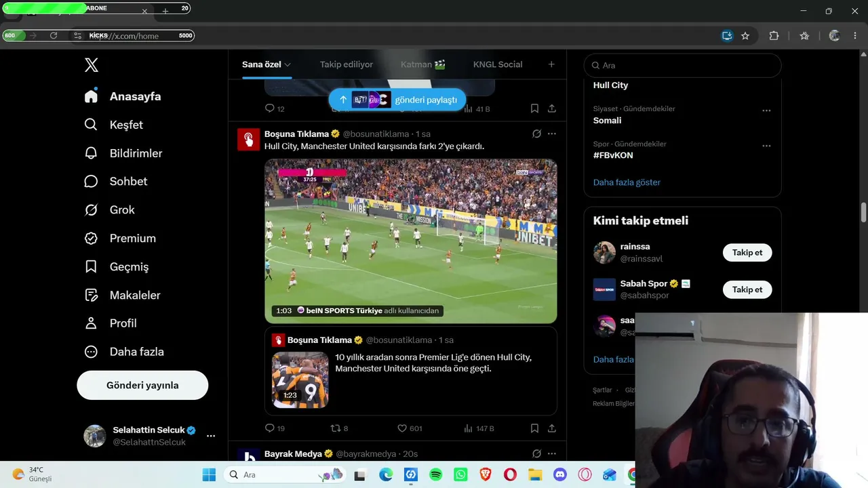Open options for the Somali trend
868x488 pixels.
[x=766, y=110]
